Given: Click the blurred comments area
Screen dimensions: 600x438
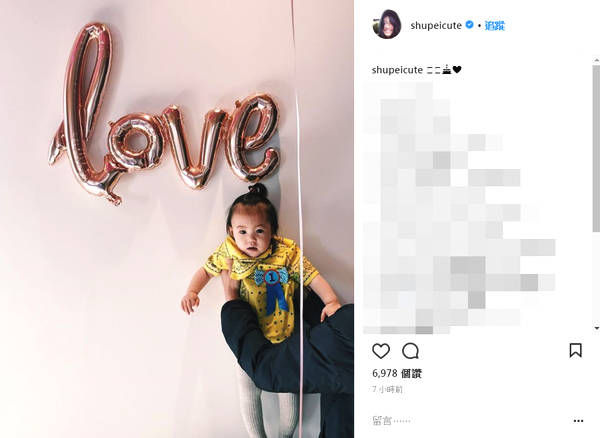Looking at the screenshot, I should [459, 207].
